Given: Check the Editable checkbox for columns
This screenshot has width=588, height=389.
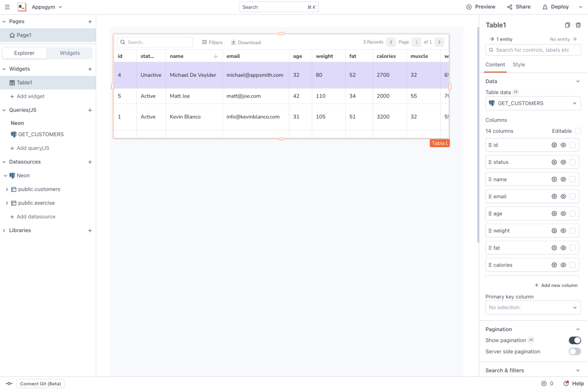Looking at the screenshot, I should pyautogui.click(x=578, y=131).
